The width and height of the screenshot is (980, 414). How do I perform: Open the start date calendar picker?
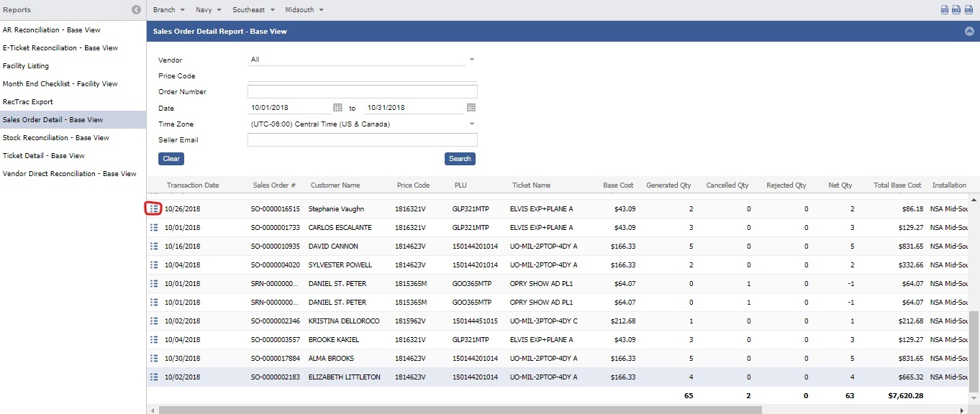(337, 108)
